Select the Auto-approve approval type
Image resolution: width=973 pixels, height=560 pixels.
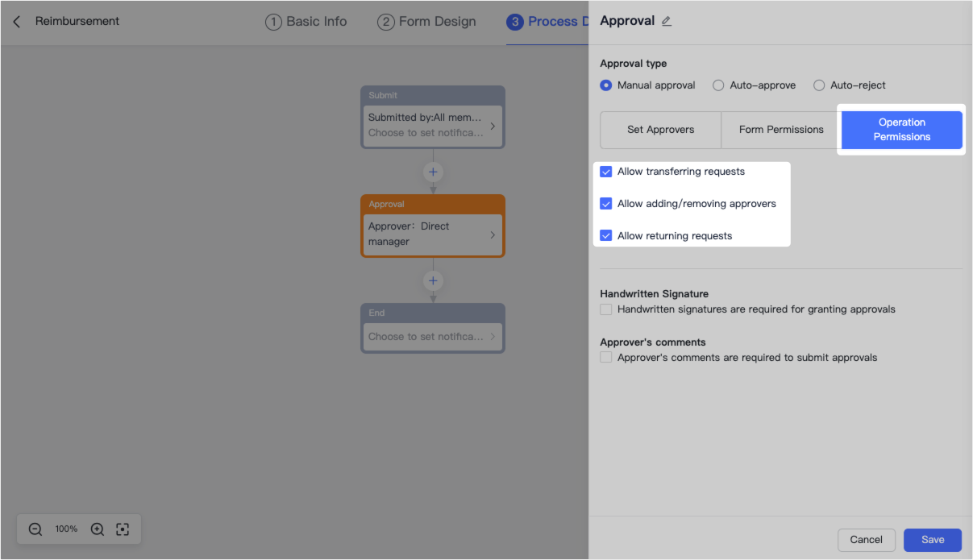(x=717, y=85)
